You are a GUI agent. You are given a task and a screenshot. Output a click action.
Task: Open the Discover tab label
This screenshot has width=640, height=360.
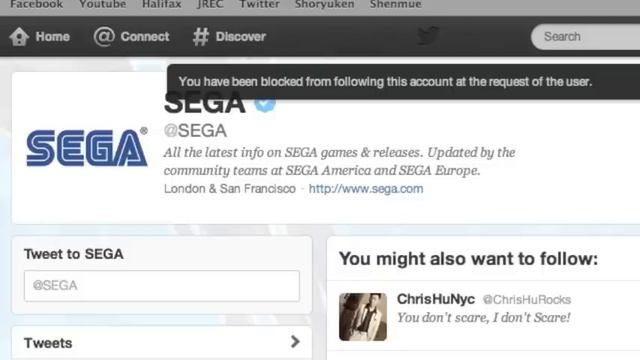(241, 37)
